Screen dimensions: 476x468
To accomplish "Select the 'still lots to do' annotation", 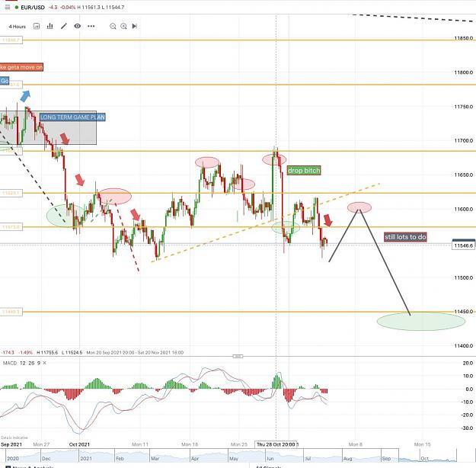I will 405,237.
